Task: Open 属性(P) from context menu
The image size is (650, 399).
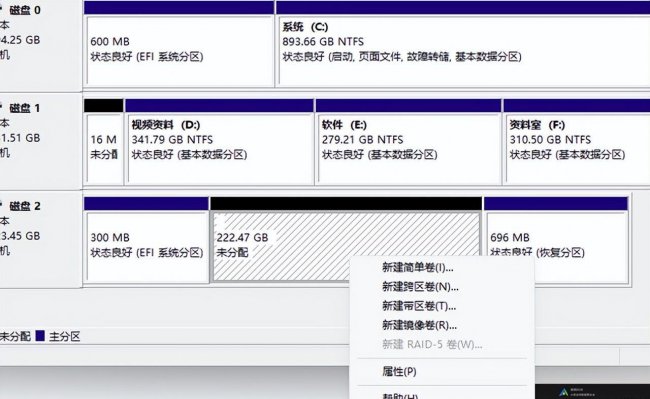Action: click(x=442, y=372)
